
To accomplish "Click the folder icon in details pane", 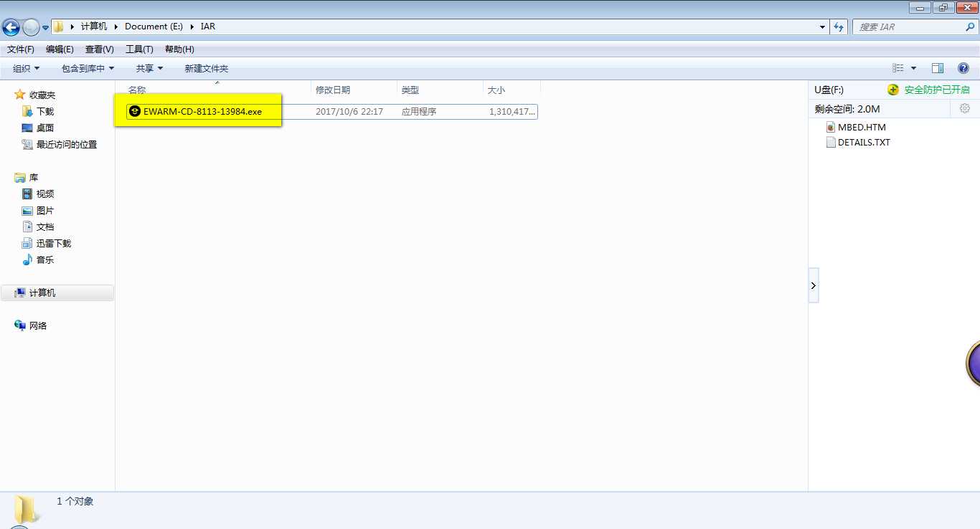I will coord(27,510).
